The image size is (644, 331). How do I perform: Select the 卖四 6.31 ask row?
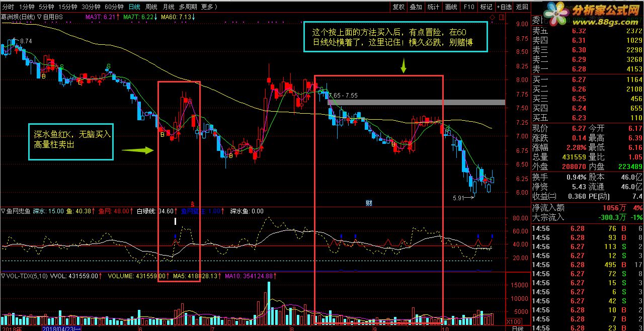pos(587,40)
